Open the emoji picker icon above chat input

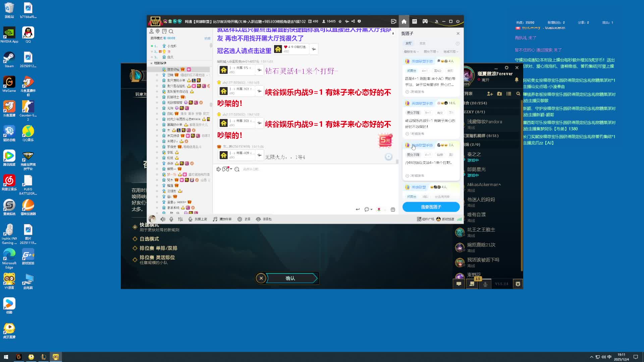237,169
